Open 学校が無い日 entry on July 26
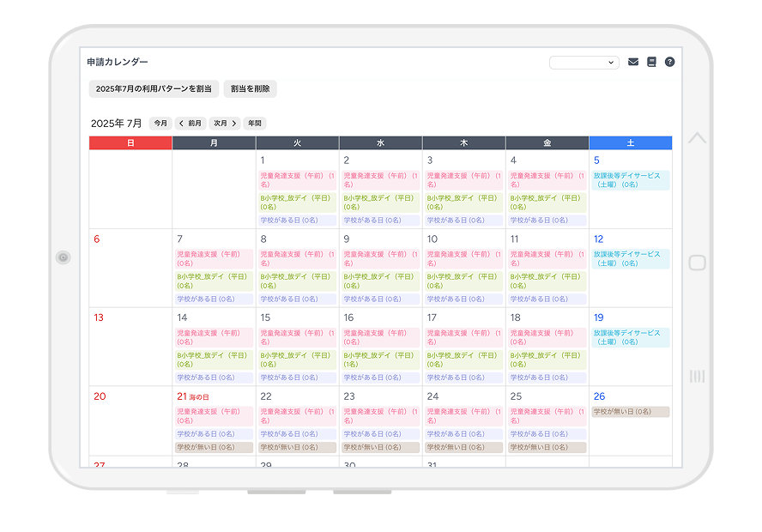This screenshot has height=532, width=762. pos(631,412)
